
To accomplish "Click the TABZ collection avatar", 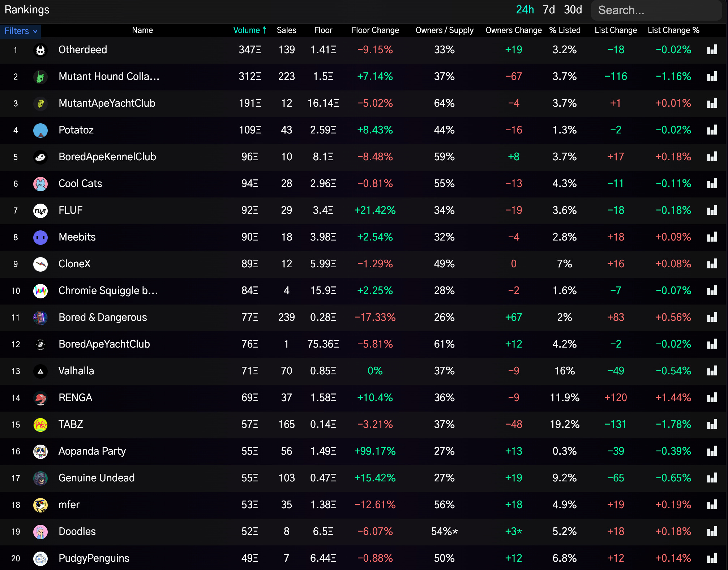I will pos(40,425).
